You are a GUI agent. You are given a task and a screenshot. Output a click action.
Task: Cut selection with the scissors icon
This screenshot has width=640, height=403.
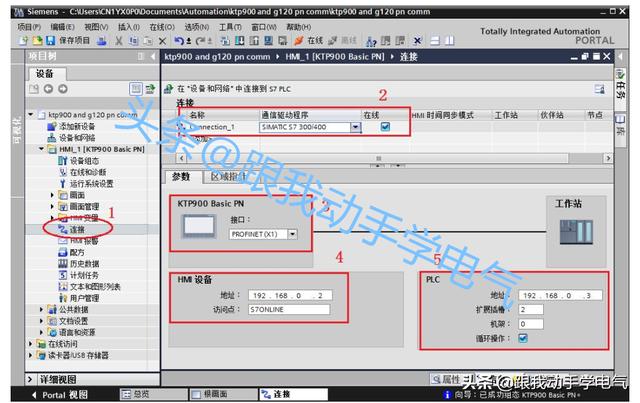click(x=119, y=40)
